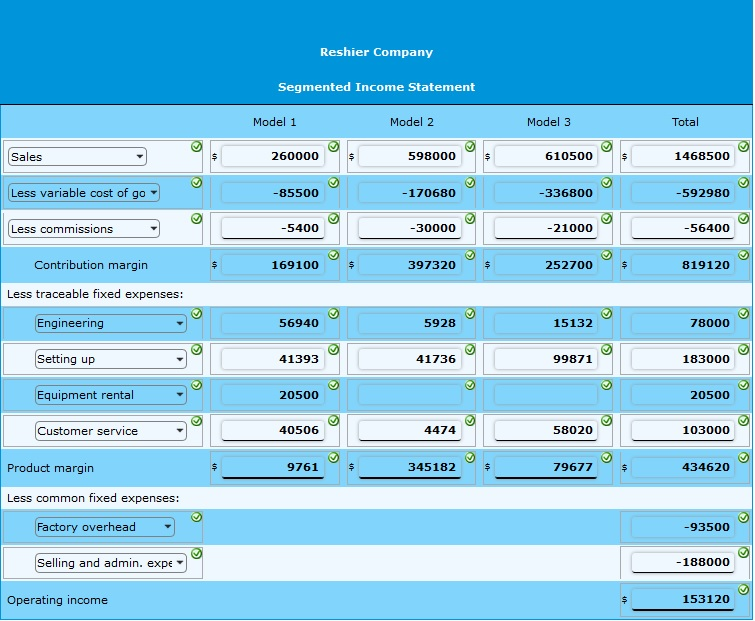This screenshot has width=755, height=621.
Task: Open the Equipment rental dropdown
Action: (111, 395)
